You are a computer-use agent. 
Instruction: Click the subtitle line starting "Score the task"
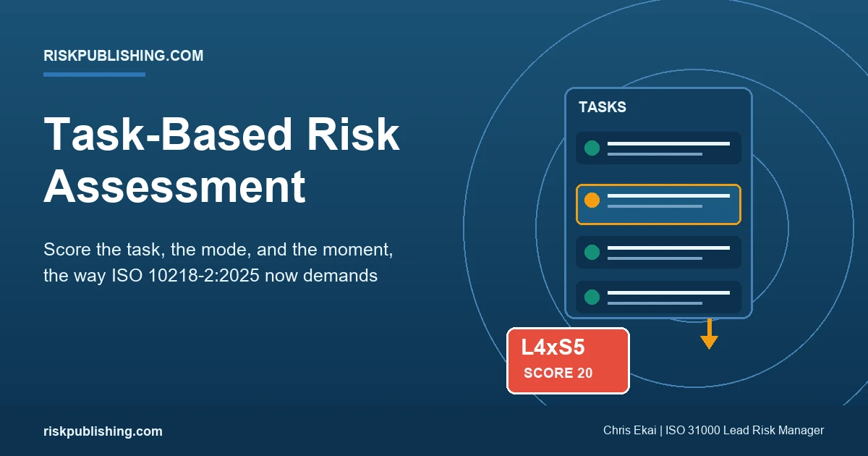click(218, 250)
